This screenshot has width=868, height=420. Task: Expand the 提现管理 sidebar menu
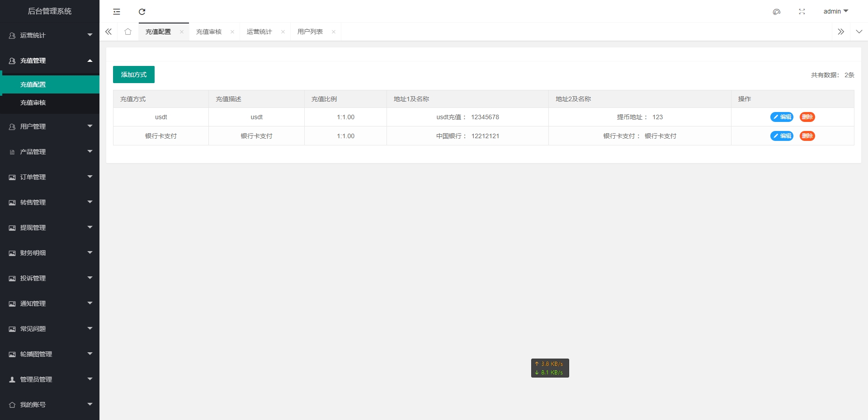(x=50, y=228)
